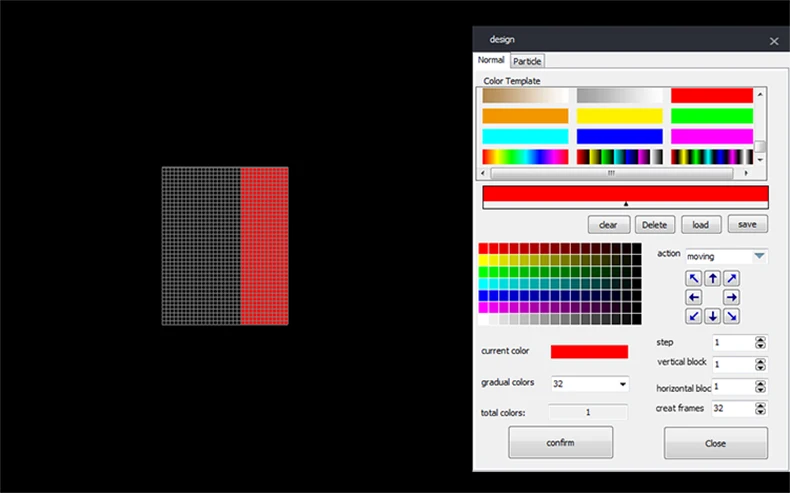Select the move up arrow
The width and height of the screenshot is (790, 493).
tap(712, 278)
